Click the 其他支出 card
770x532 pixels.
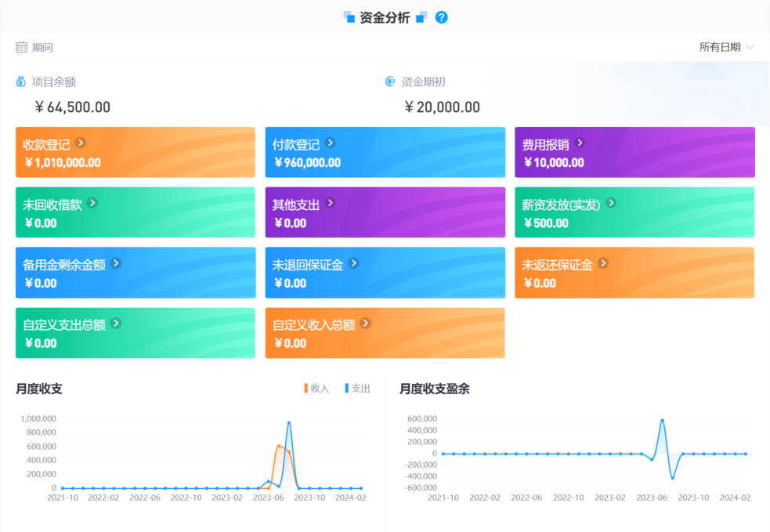385,212
